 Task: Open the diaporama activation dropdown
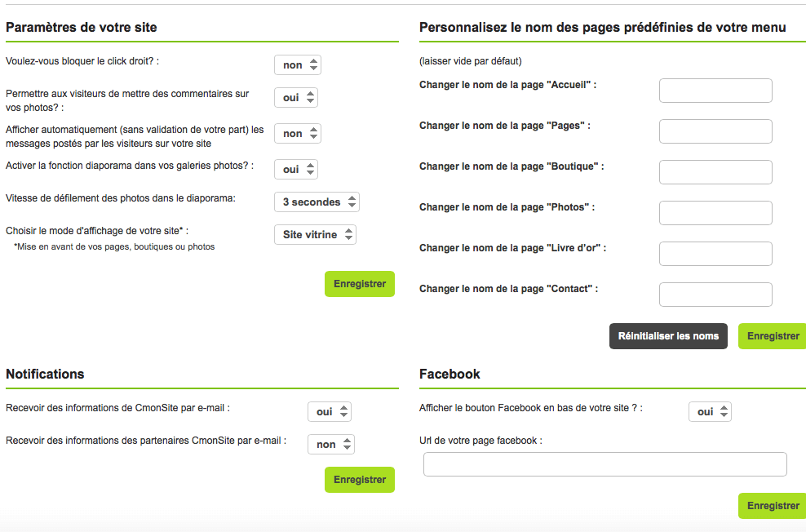point(295,170)
